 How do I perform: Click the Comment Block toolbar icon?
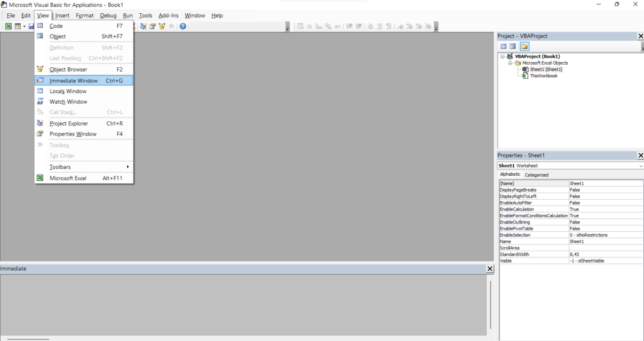(379, 26)
